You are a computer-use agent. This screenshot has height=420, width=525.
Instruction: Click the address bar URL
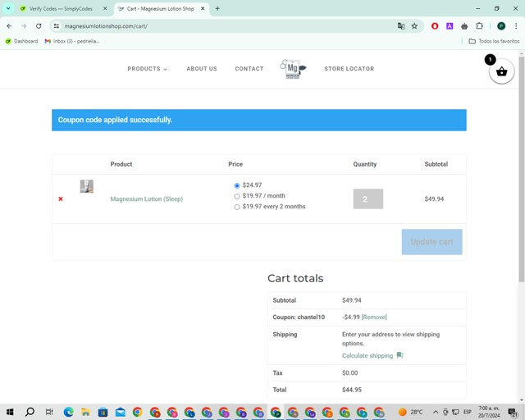coord(106,26)
